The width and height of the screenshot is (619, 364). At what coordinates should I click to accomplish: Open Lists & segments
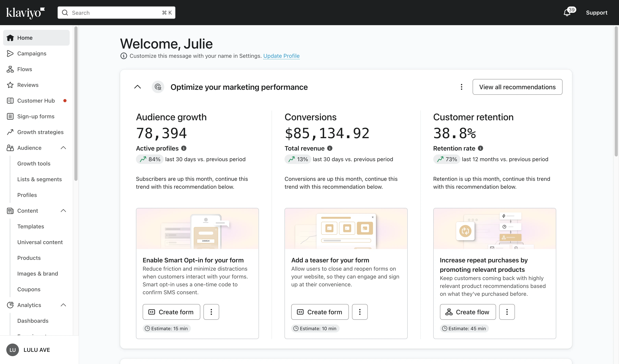(40, 179)
